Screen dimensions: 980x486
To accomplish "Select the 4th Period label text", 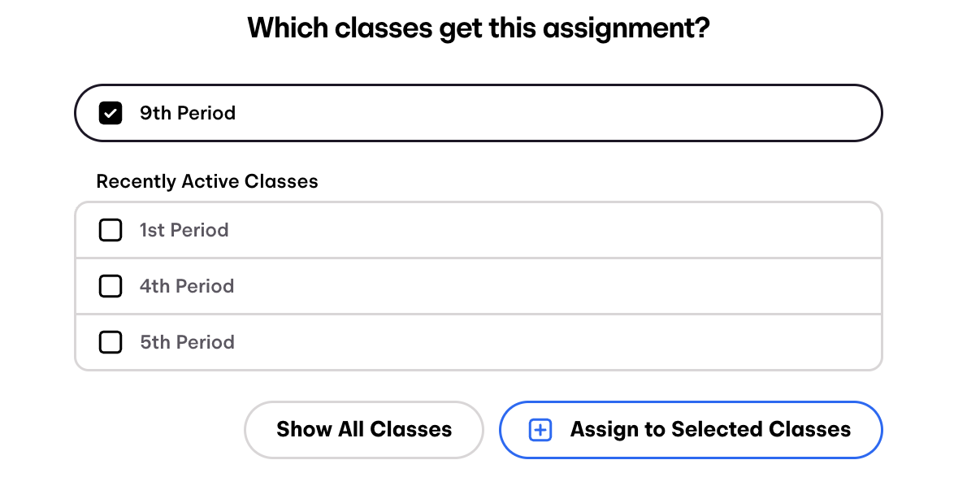I will pos(187,286).
